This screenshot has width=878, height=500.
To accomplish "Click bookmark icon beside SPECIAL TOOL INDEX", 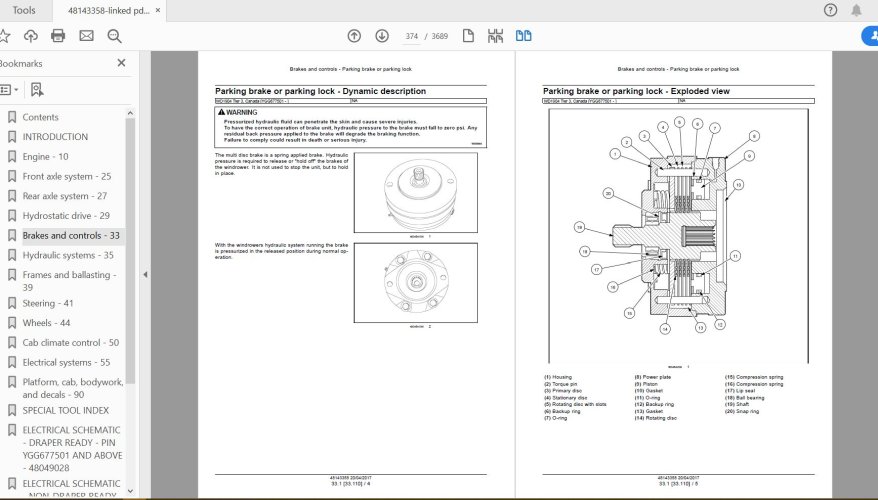I will 12,410.
